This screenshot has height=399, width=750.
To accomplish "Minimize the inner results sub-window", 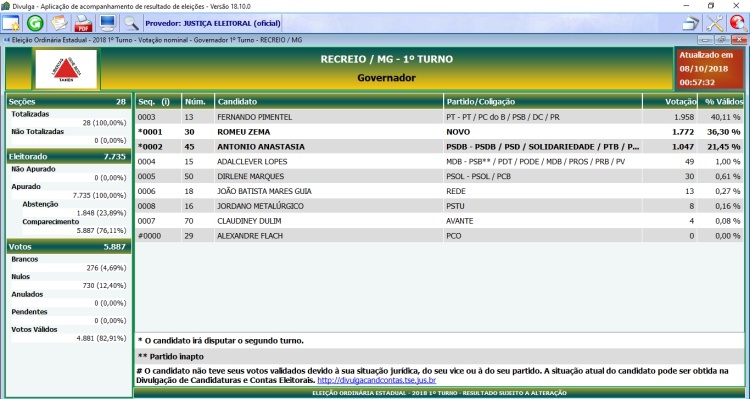I will click(706, 40).
